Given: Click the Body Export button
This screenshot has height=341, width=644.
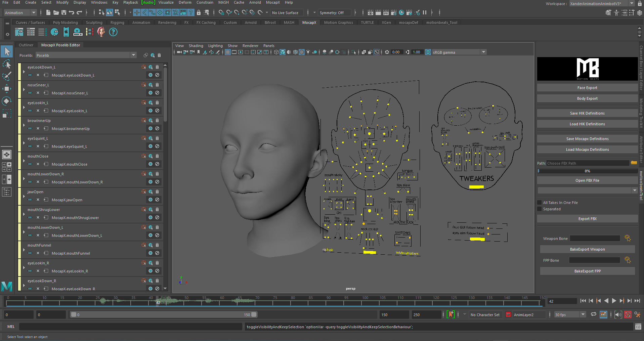Looking at the screenshot, I should pos(587,98).
